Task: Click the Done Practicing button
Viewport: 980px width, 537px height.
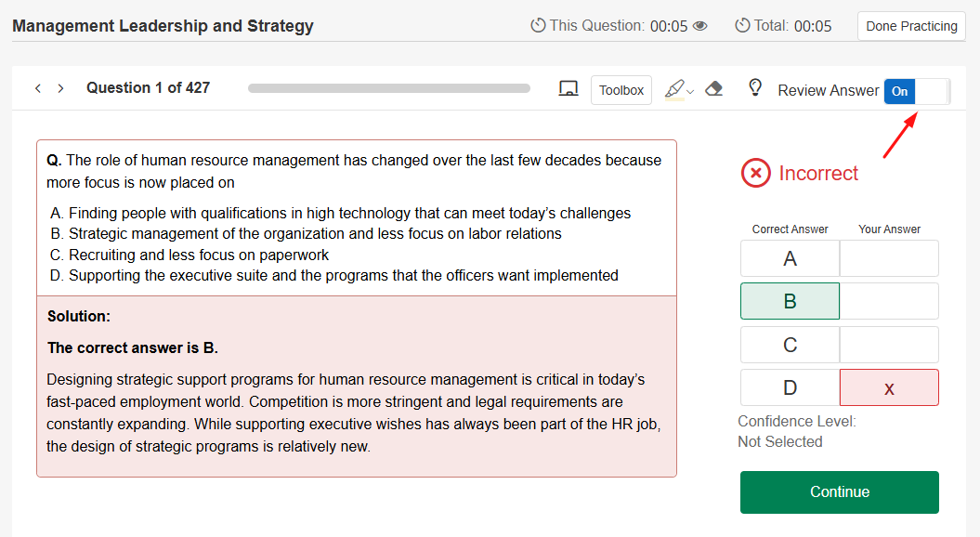Action: [911, 26]
